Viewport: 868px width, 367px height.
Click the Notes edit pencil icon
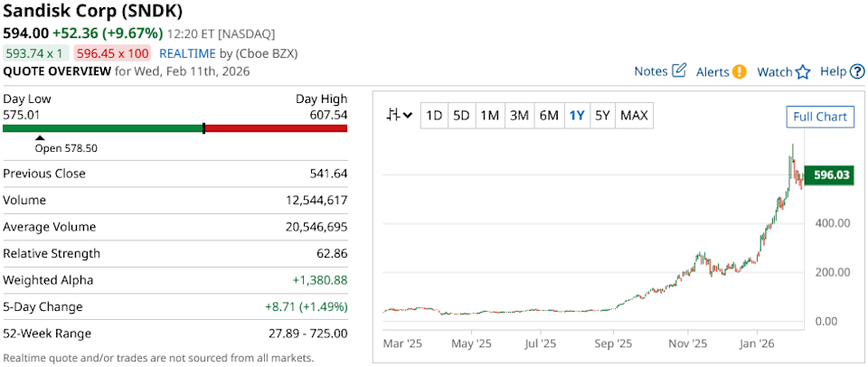click(x=679, y=71)
